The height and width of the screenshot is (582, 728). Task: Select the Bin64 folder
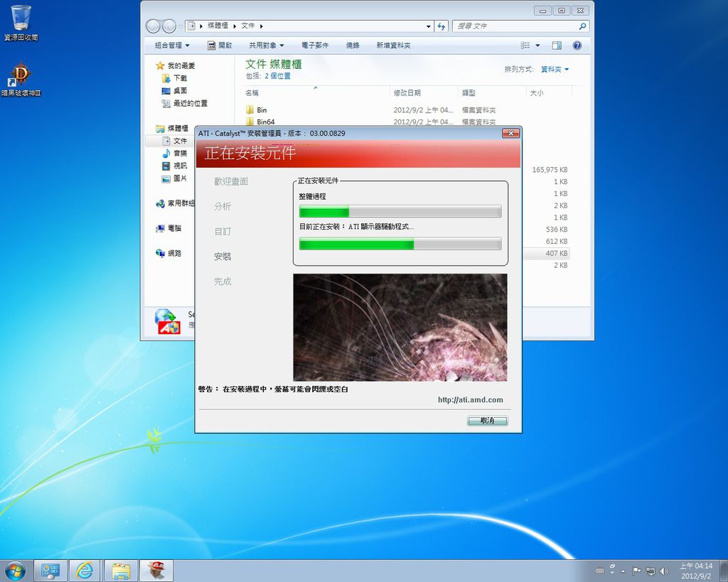click(x=265, y=122)
